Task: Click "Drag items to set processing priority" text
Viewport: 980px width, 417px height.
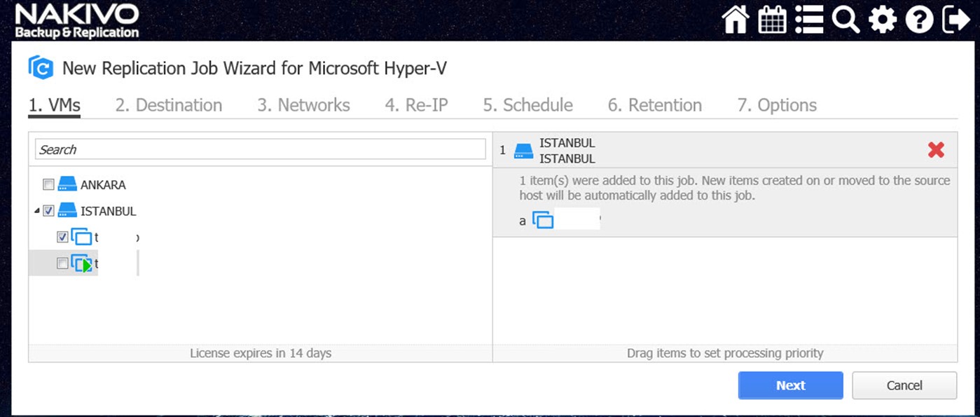Action: pyautogui.click(x=725, y=353)
